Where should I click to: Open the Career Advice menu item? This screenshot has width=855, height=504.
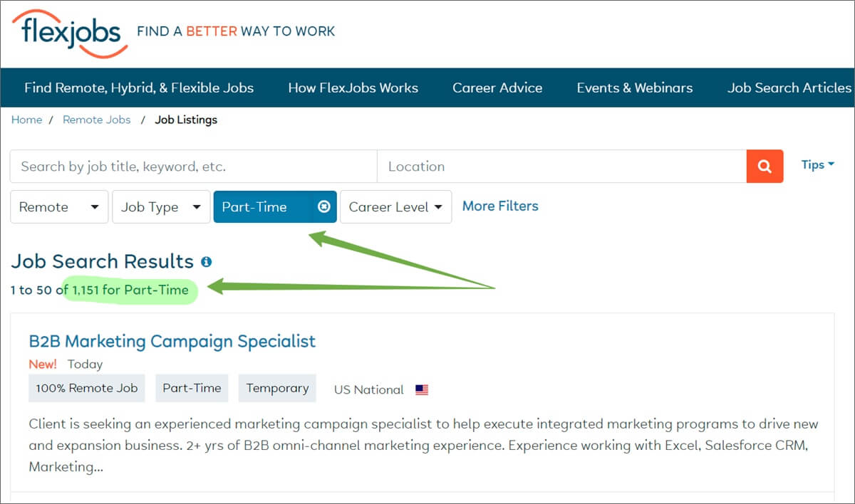click(497, 88)
